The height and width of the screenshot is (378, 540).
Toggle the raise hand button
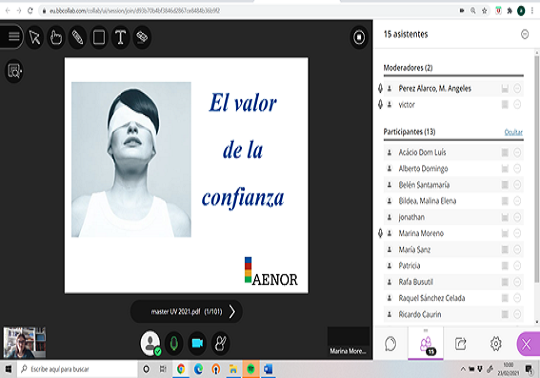point(220,343)
